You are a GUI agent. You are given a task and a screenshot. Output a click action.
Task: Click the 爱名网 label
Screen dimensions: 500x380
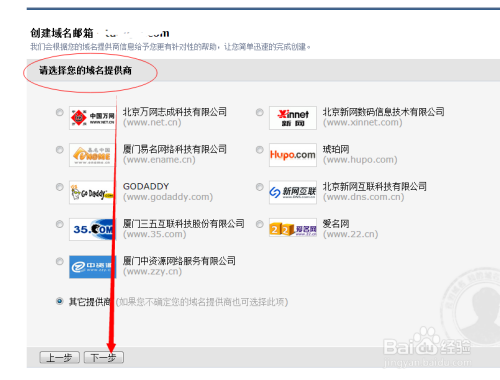pos(336,224)
